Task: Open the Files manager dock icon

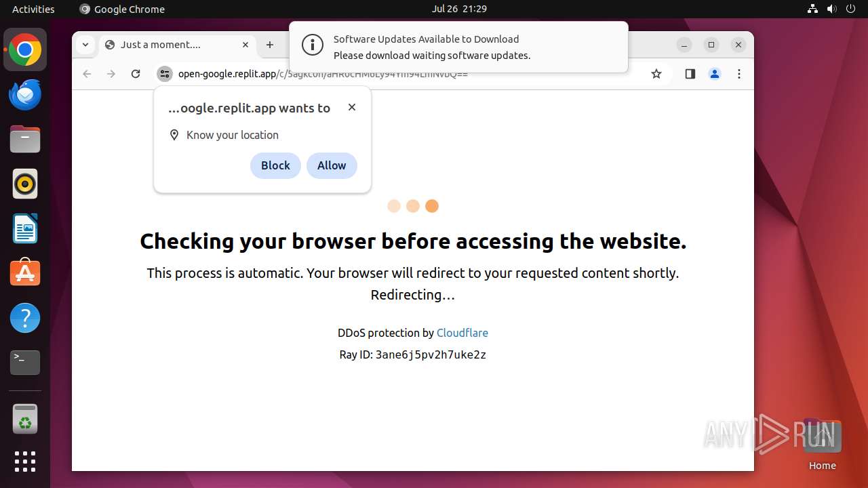Action: [x=25, y=140]
